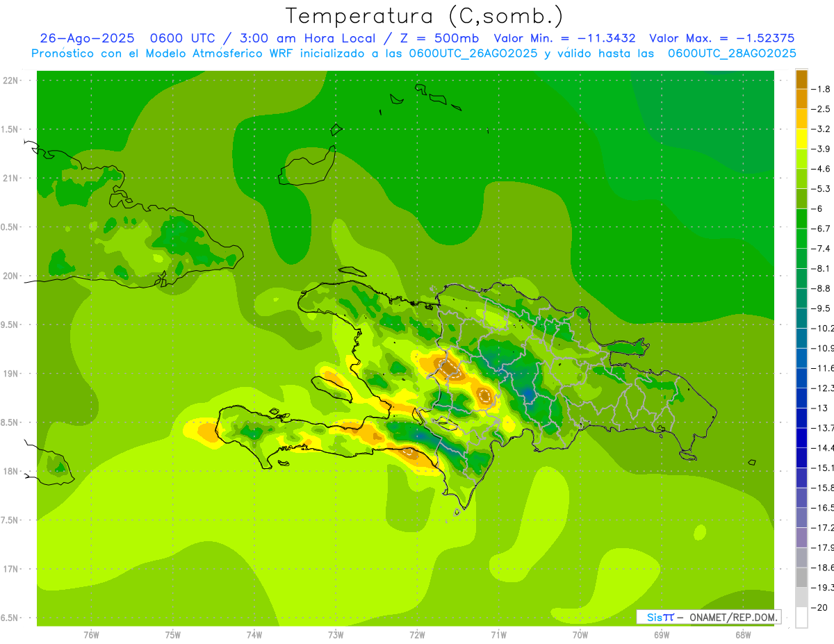Click the colorbar value '-6.7'
Screen dimensions: 834x644
click(x=821, y=229)
